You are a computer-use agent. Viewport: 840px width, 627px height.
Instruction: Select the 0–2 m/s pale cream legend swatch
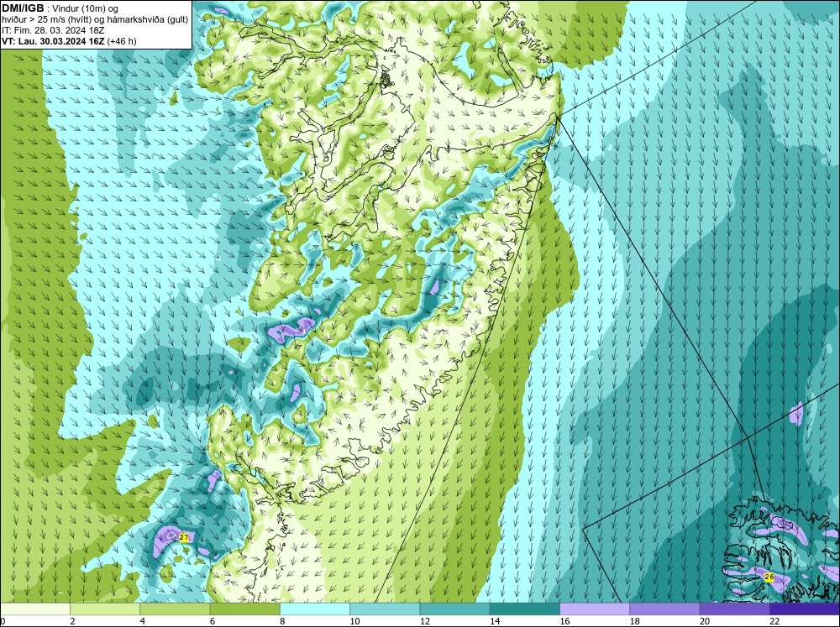[x=35, y=609]
